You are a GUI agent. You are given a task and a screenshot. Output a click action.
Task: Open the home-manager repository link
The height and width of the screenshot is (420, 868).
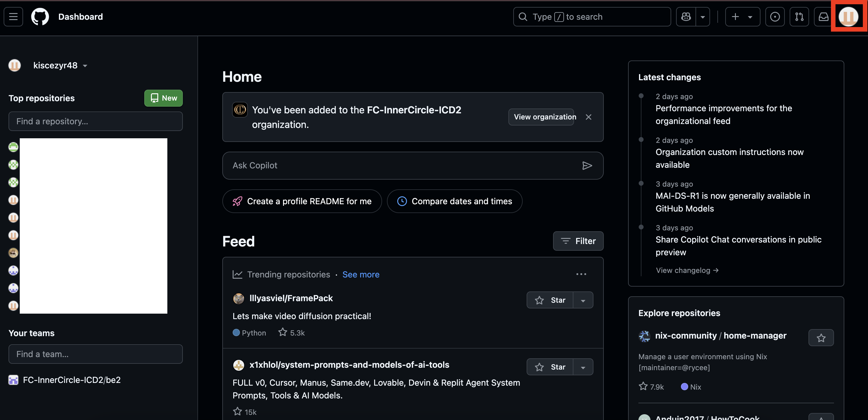click(x=755, y=336)
